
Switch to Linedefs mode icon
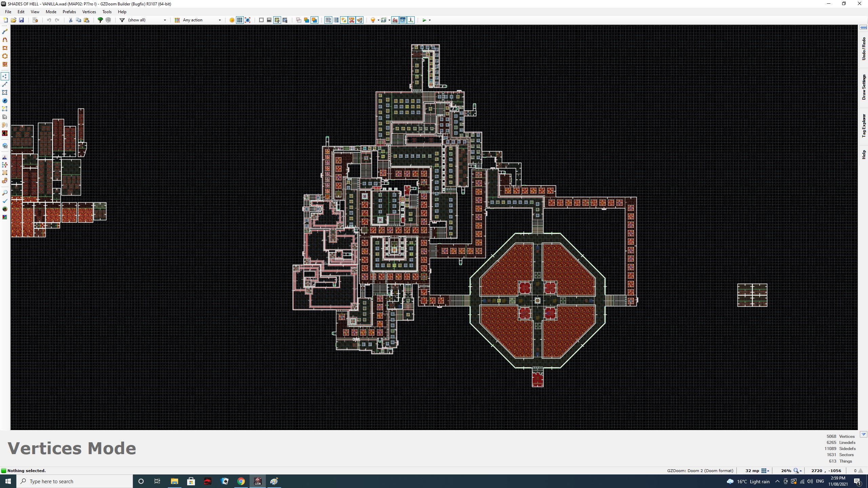coord(5,84)
